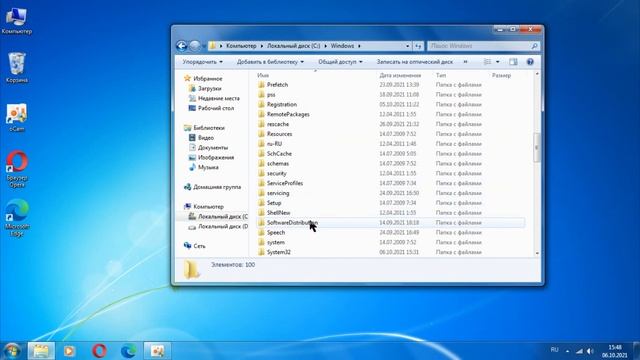Sort by the Тип column header

tap(441, 75)
